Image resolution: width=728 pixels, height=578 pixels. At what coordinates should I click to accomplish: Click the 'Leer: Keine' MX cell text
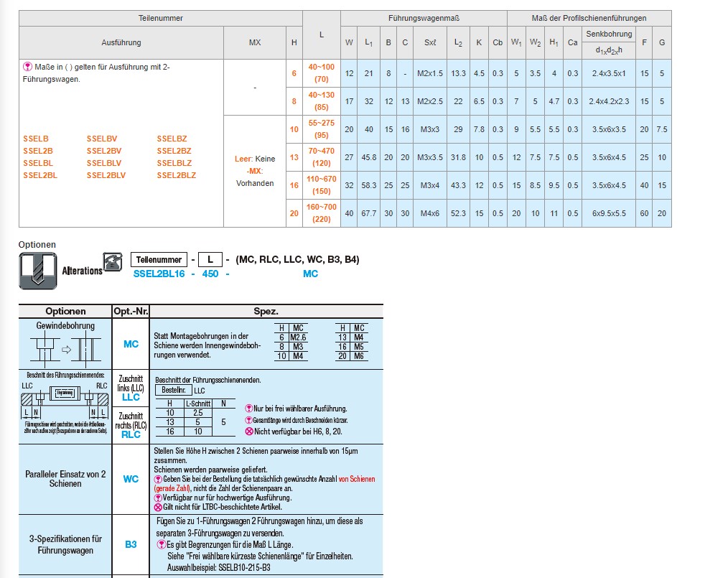[255, 159]
